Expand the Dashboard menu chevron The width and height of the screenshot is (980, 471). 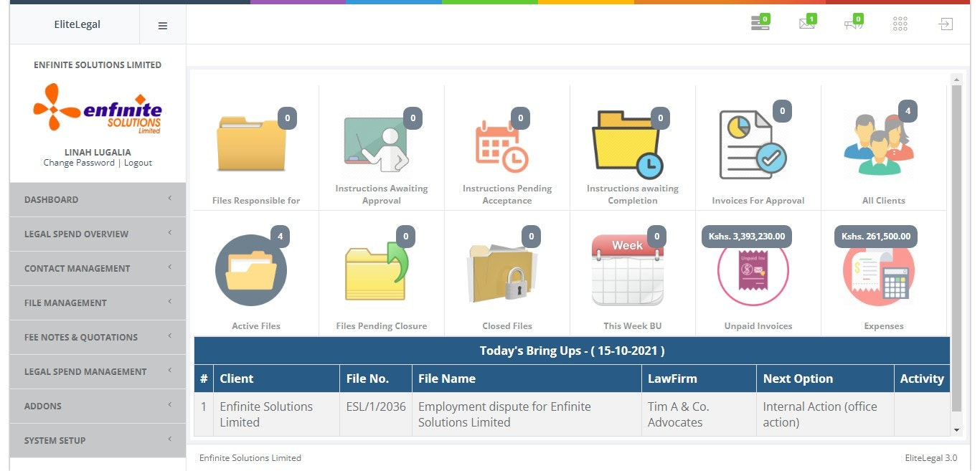[170, 199]
